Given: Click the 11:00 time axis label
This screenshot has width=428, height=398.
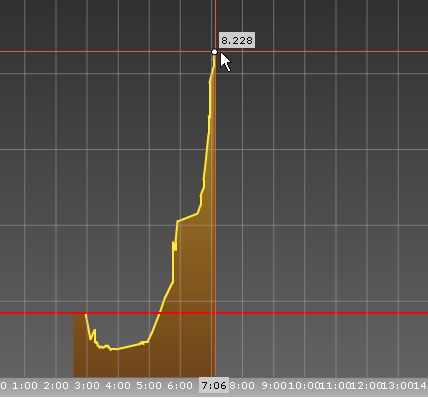Looking at the screenshot, I should [335, 386].
